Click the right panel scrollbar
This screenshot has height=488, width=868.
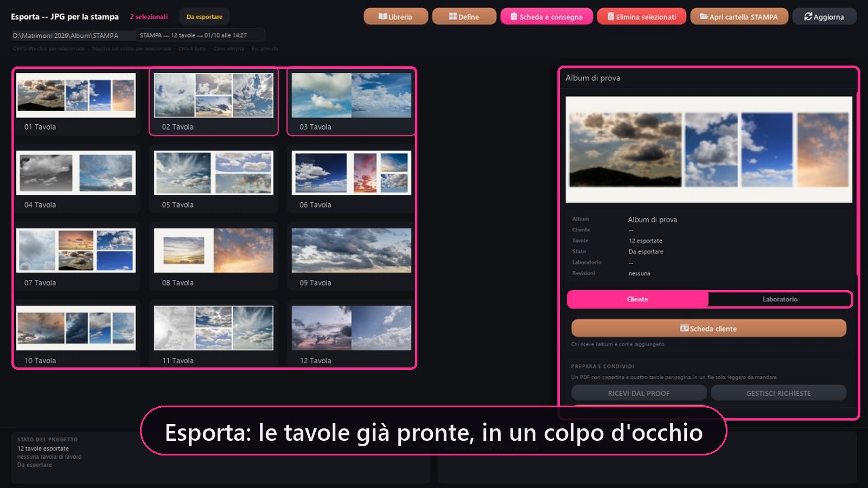point(857,184)
